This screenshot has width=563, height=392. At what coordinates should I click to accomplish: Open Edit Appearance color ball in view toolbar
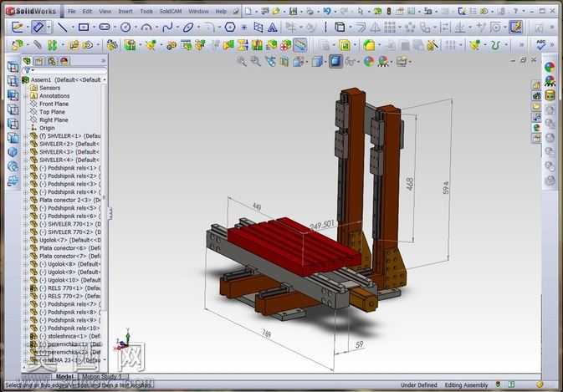pyautogui.click(x=369, y=62)
